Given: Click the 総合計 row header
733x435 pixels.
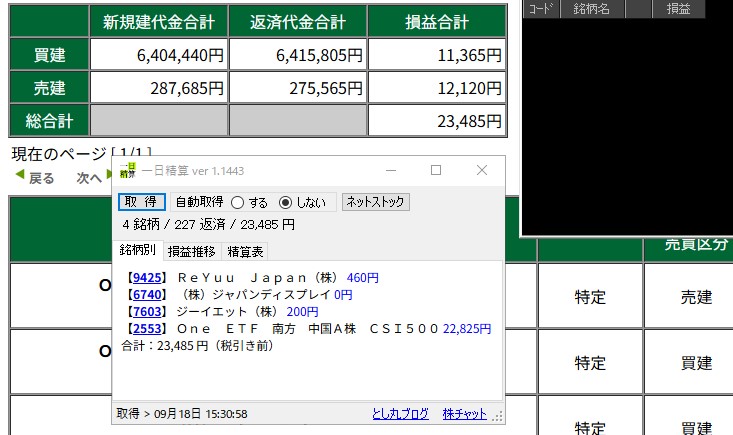Looking at the screenshot, I should click(49, 121).
